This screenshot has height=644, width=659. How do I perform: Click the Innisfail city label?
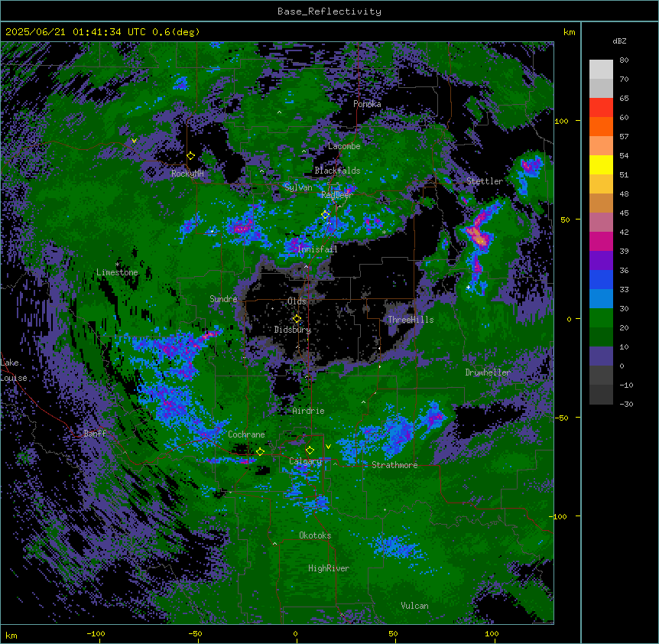(317, 249)
